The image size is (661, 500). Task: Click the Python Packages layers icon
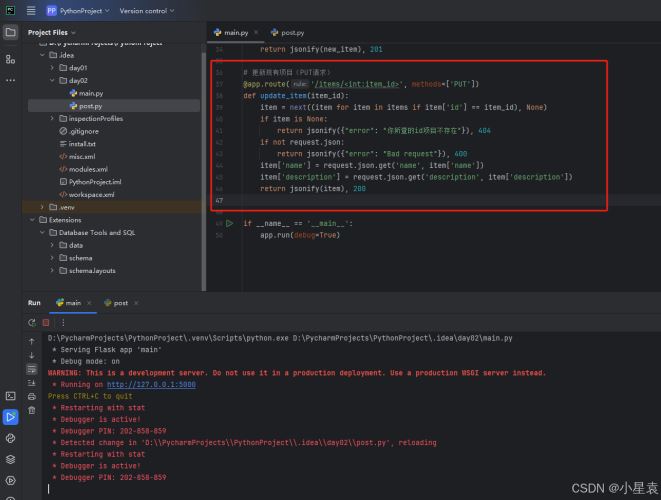click(x=10, y=459)
